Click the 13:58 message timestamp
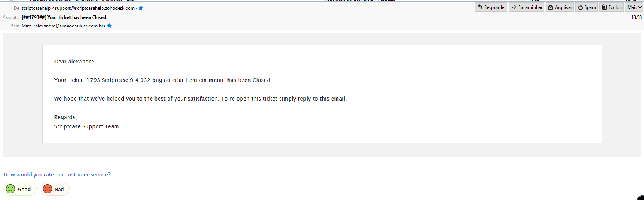This screenshot has height=200, width=644. [x=636, y=17]
